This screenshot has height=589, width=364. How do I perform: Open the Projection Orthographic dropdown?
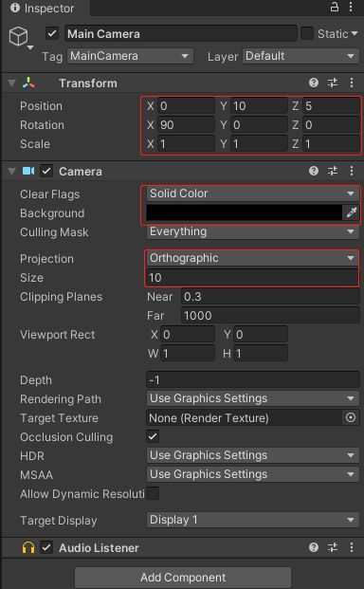[252, 258]
